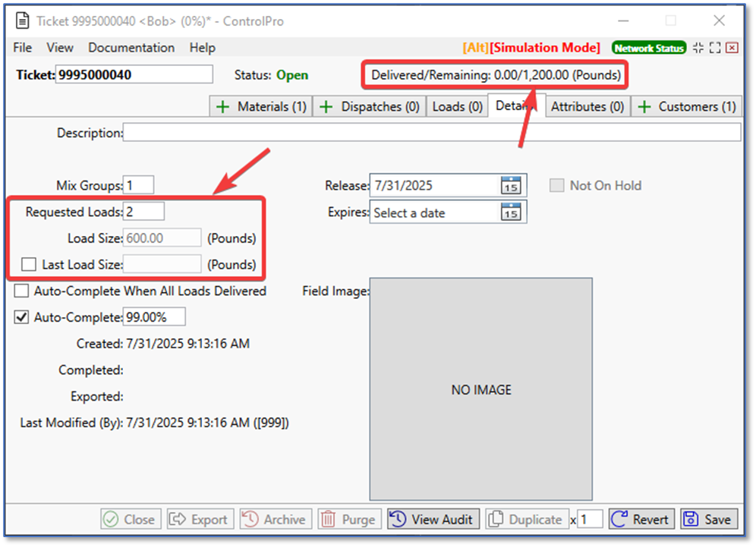
Task: Click the green plus on Materials tab
Action: [223, 107]
